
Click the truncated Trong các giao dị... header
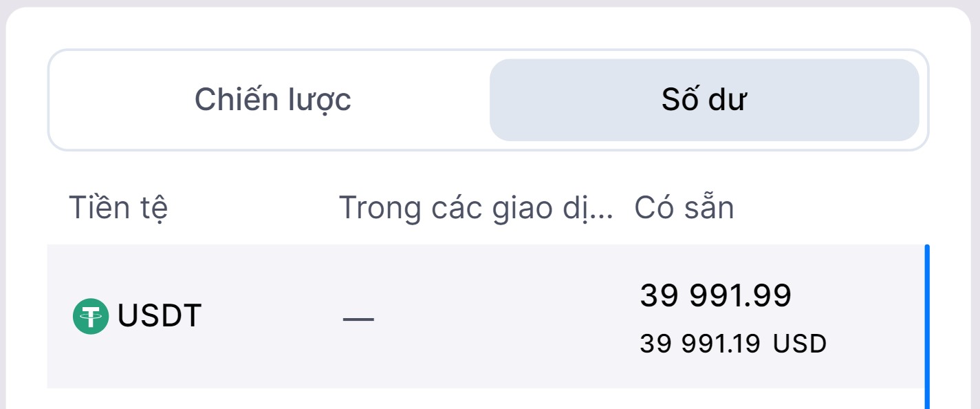pyautogui.click(x=475, y=208)
